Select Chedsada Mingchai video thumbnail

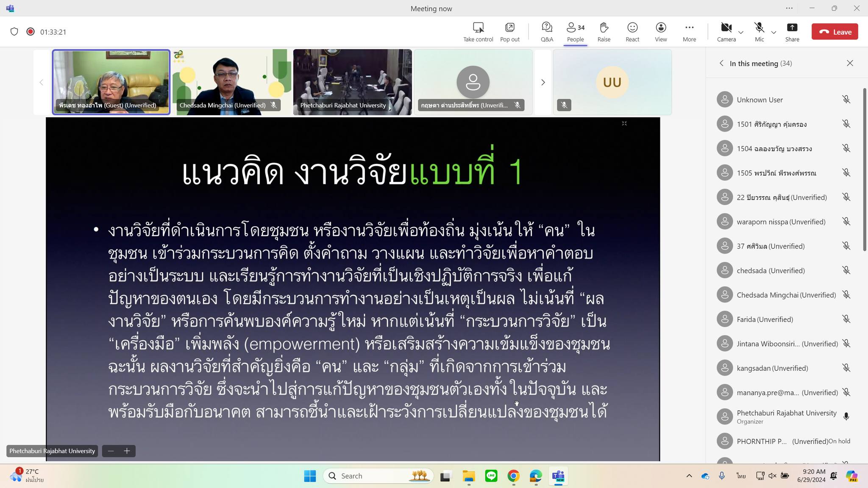[x=231, y=82]
